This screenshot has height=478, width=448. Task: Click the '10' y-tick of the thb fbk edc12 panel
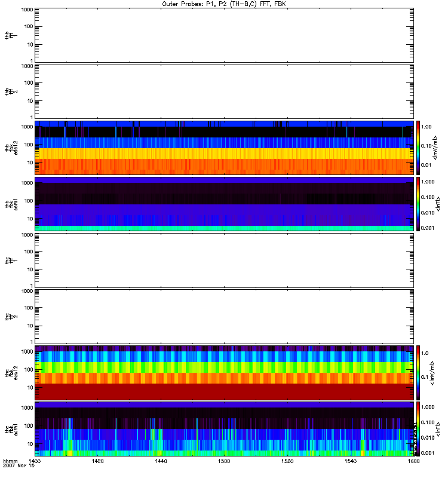[x=30, y=163]
